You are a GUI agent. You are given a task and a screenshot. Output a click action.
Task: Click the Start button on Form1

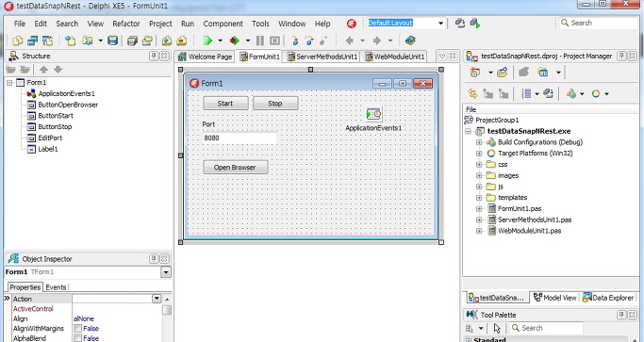pos(225,103)
